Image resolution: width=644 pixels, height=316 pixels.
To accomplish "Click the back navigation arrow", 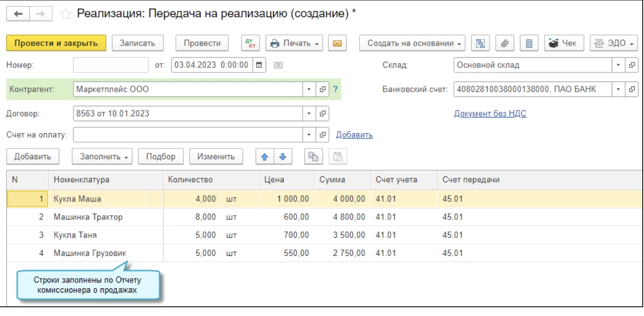I will [19, 14].
